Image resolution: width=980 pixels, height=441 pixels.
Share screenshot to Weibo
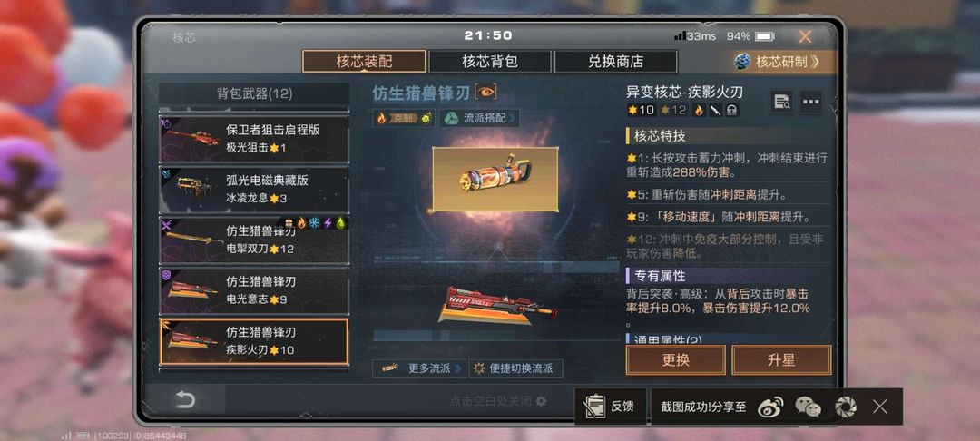coord(770,407)
